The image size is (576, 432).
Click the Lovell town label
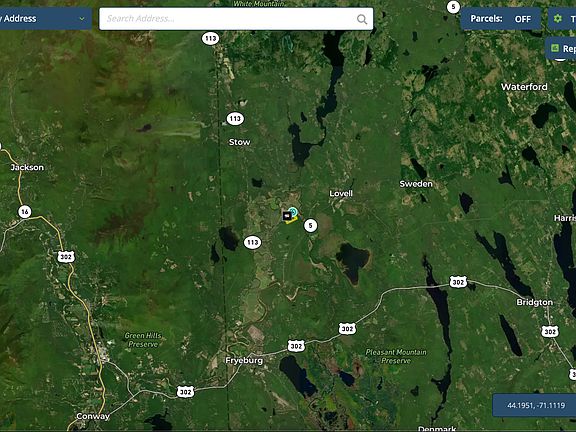click(341, 193)
